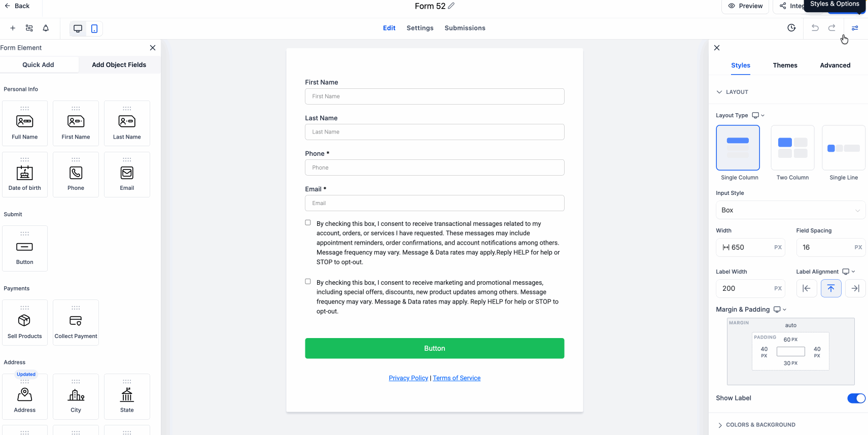Viewport: 868px width, 435px height.
Task: Open the Privacy Policy link
Action: (x=408, y=378)
